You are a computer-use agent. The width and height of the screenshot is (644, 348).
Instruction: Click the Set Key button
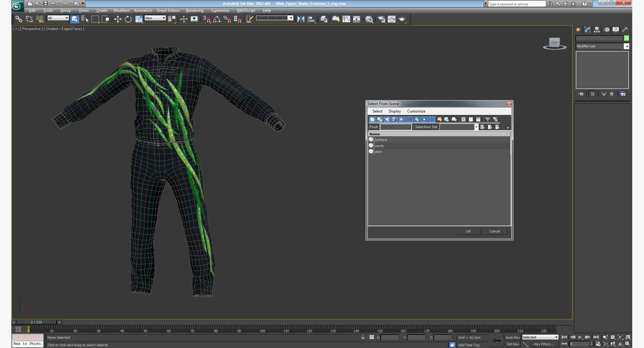click(513, 344)
